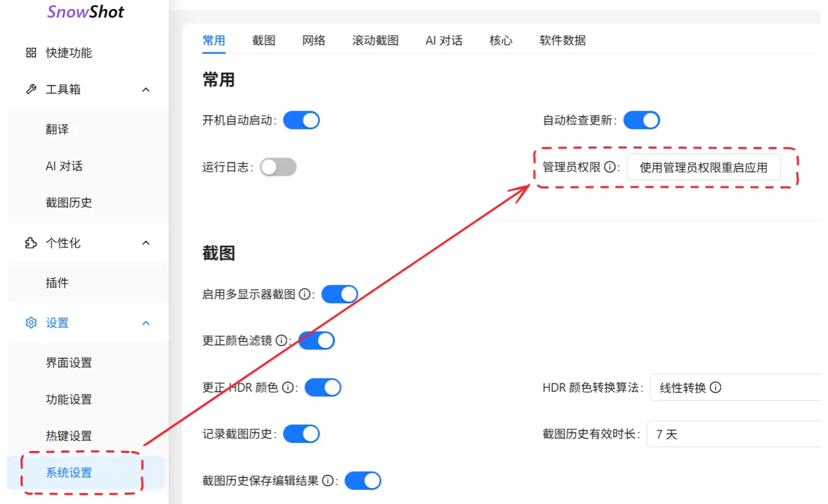Turn off 自动检查更新 switch
The image size is (828, 504).
pyautogui.click(x=641, y=120)
